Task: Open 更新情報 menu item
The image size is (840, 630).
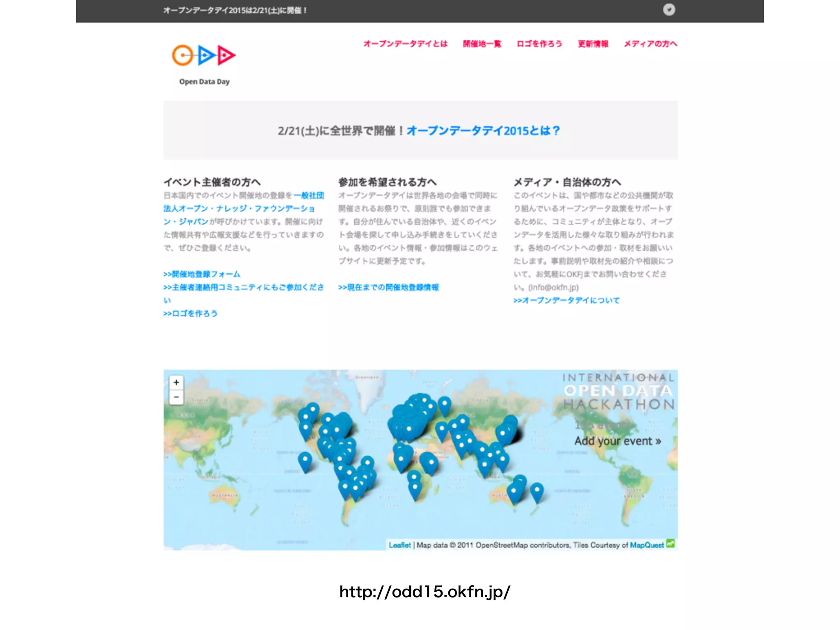Action: coord(593,43)
